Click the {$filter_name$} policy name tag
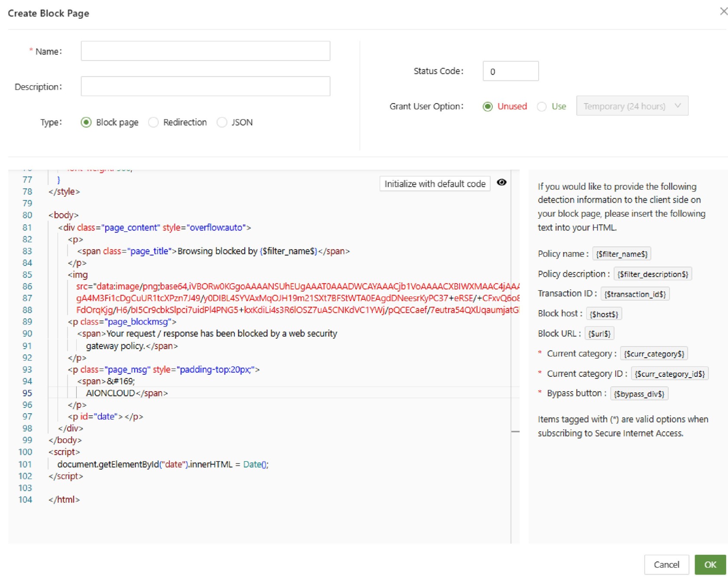 pos(621,254)
